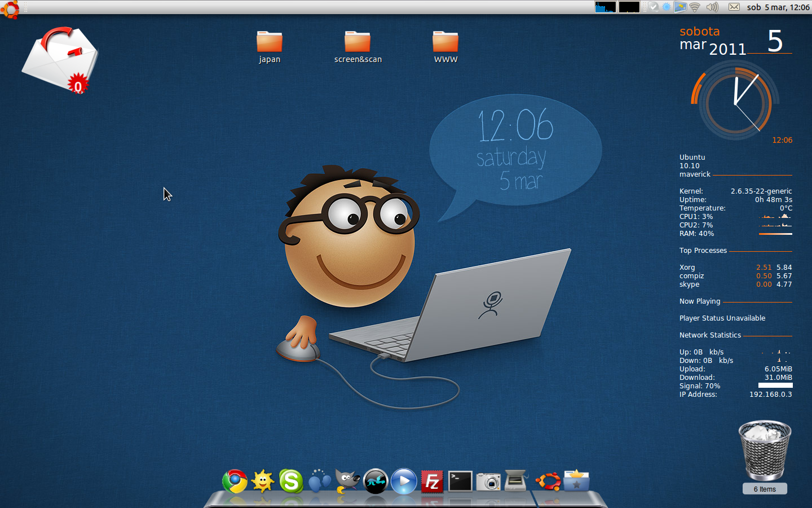The height and width of the screenshot is (508, 812).
Task: Launch GIMP from the dock
Action: tap(347, 481)
